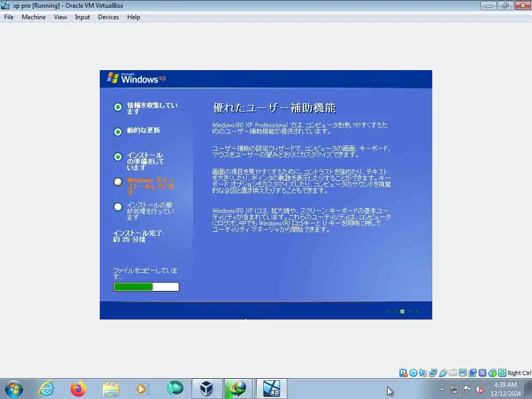Click the final processing step radio indicator
The image size is (532, 399).
point(118,207)
